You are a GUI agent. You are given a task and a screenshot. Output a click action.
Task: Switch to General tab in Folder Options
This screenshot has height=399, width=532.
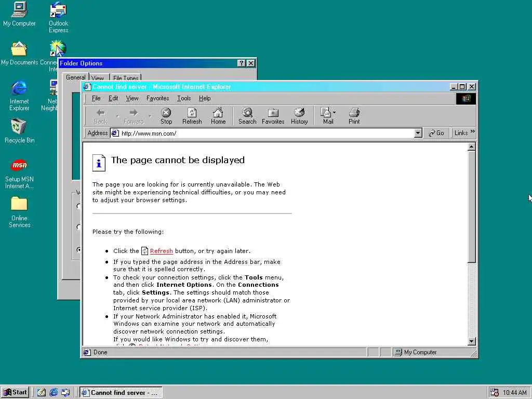coord(76,77)
